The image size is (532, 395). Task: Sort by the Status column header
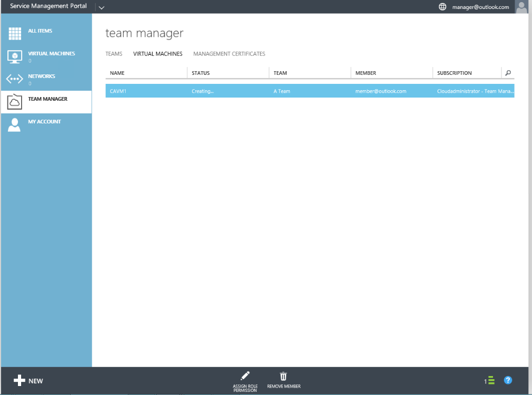pyautogui.click(x=201, y=73)
